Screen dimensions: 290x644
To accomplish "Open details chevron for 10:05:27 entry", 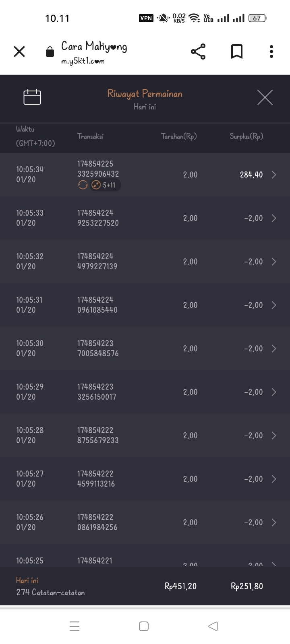I will pyautogui.click(x=274, y=479).
